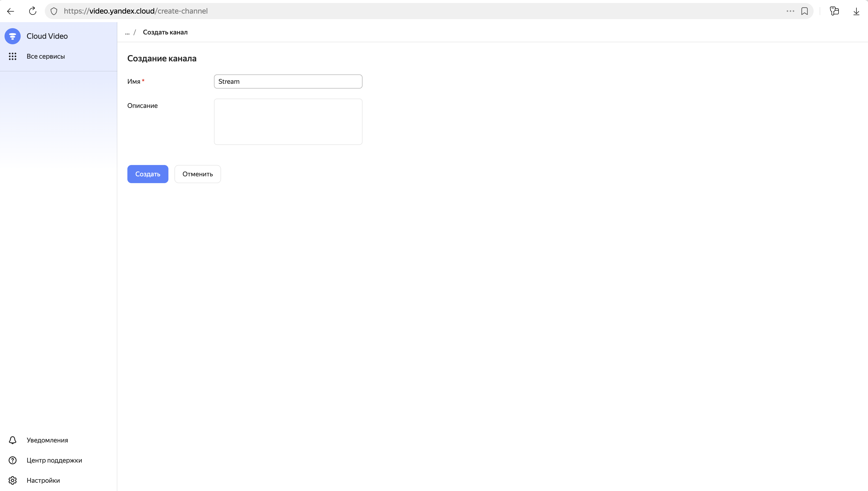Viewport: 868px width, 491px height.
Task: Open the address bar three-dots menu
Action: click(790, 11)
